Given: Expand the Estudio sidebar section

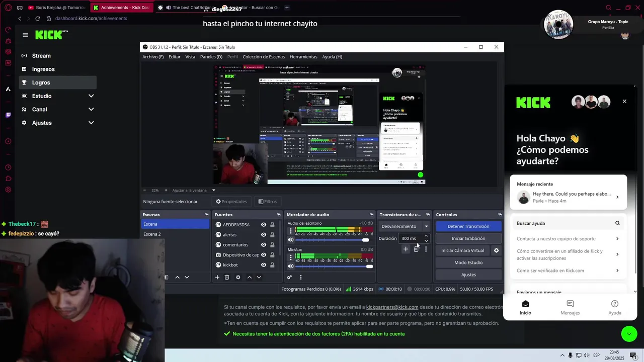Looking at the screenshot, I should [91, 96].
